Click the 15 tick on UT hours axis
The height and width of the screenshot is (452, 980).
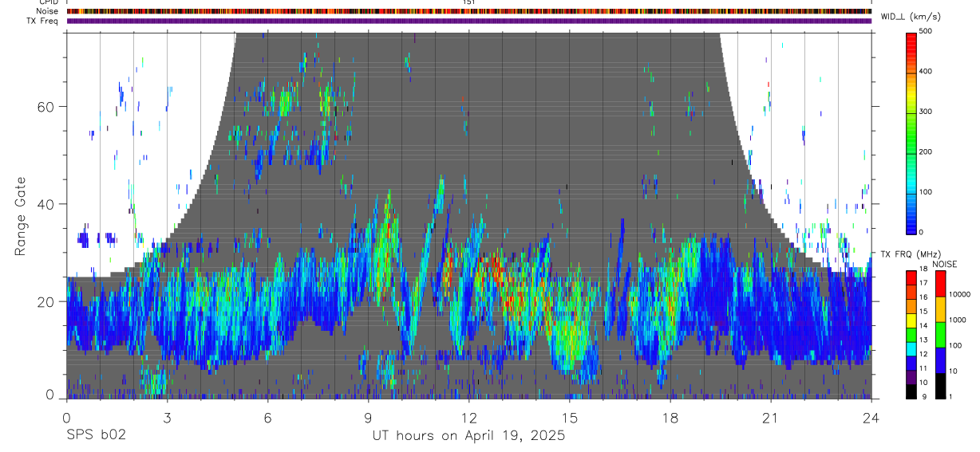click(x=569, y=418)
